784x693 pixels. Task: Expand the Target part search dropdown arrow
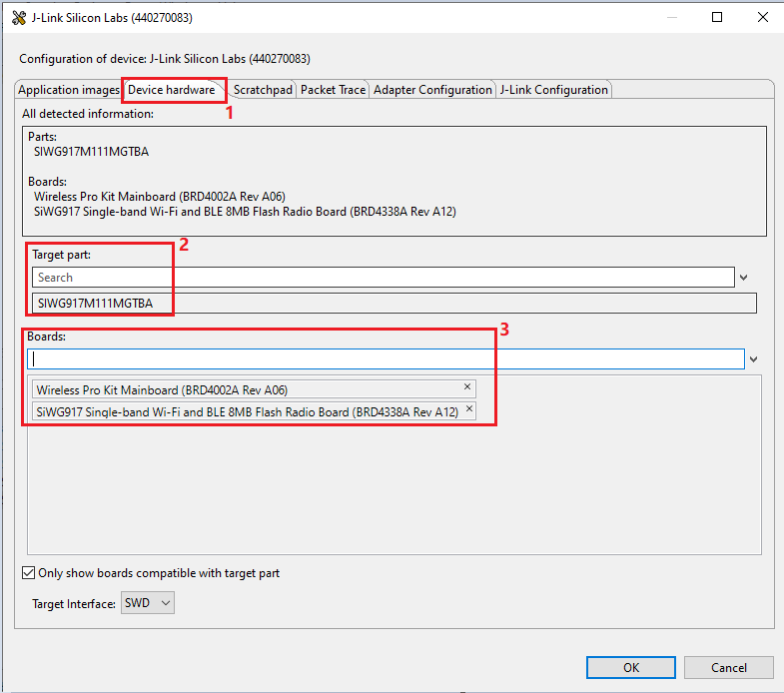click(x=744, y=278)
